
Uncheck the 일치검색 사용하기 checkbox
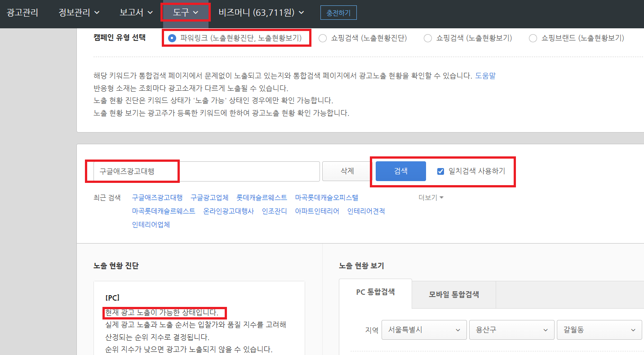[439, 171]
